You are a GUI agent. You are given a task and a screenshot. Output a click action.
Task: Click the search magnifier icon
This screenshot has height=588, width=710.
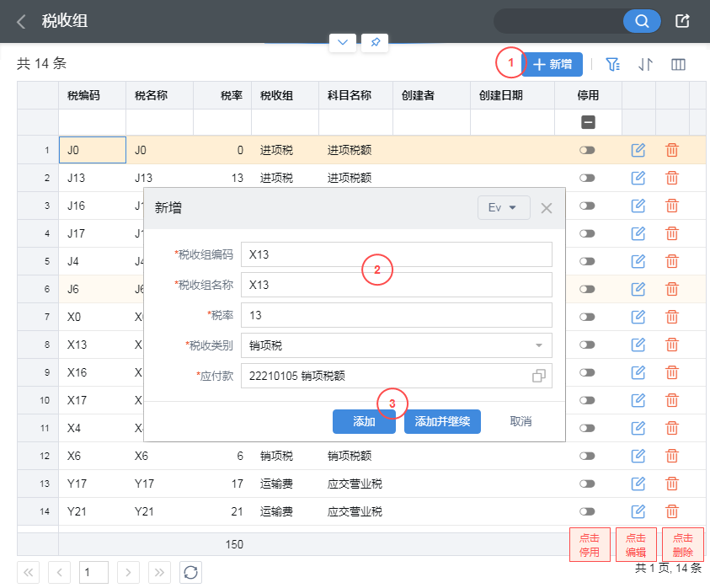(x=642, y=21)
